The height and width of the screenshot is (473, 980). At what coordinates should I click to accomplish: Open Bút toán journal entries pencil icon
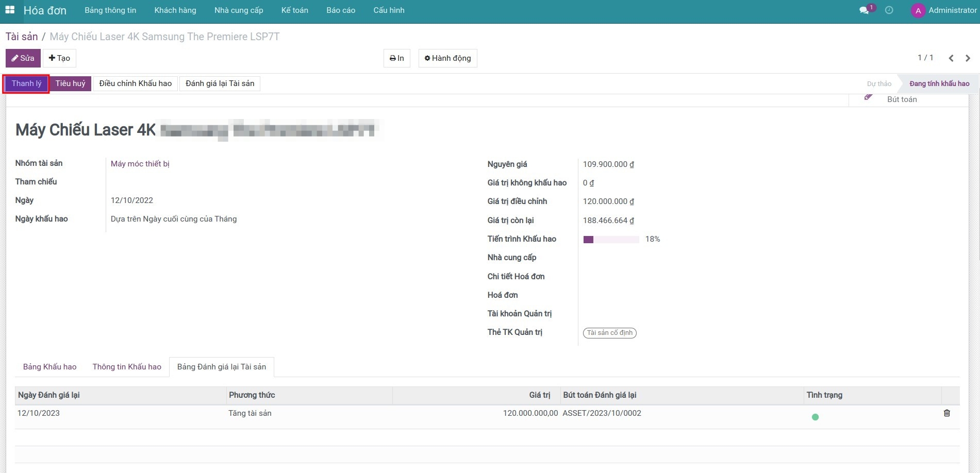click(869, 98)
